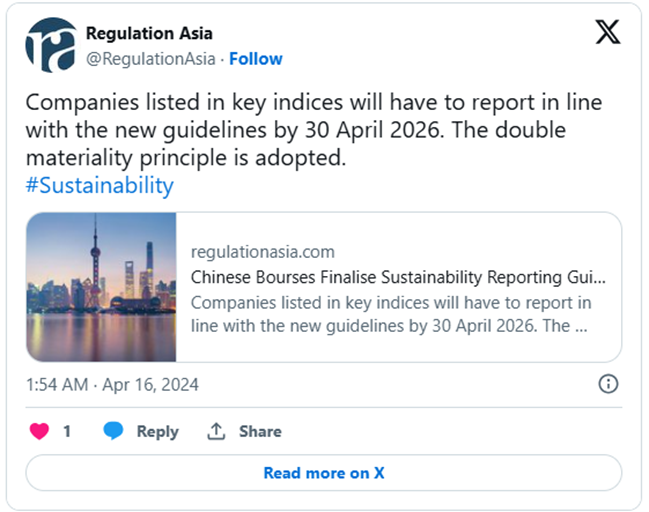
Task: Open the Shanghai skyline article thumbnail
Action: [x=101, y=287]
